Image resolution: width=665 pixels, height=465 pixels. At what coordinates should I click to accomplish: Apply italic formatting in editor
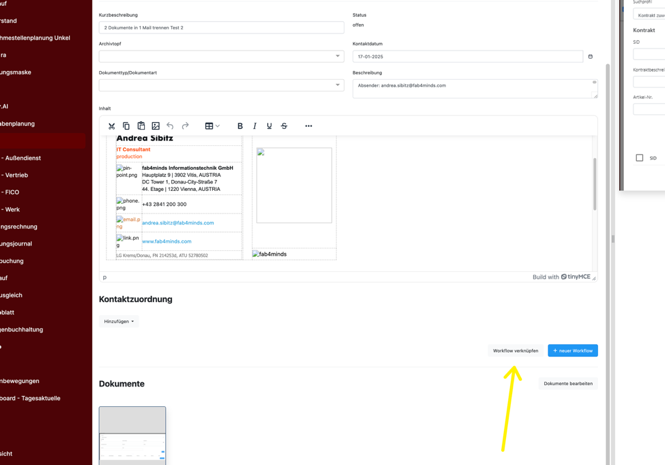click(x=254, y=126)
